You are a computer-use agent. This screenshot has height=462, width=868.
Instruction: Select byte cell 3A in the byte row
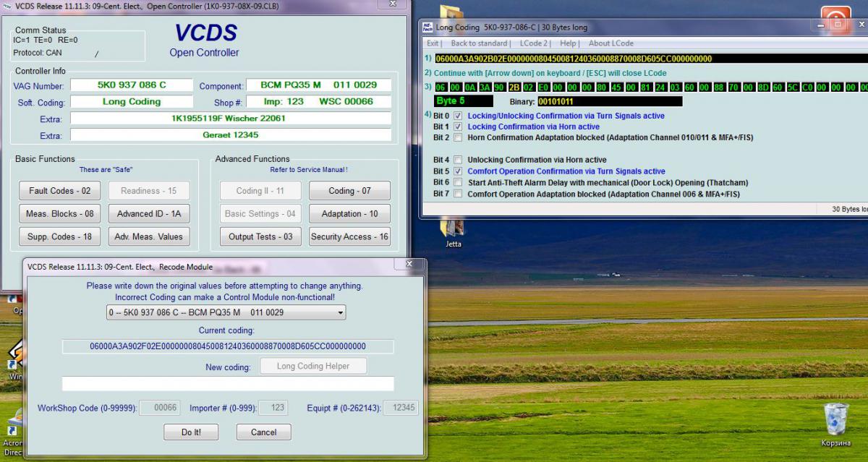(485, 87)
